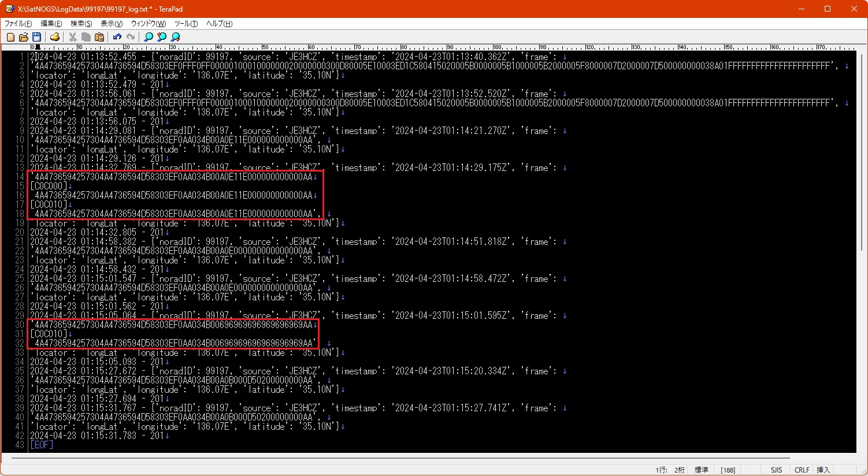Viewport: 868px width, 476px height.
Task: Place cursor on the [EOF] line
Action: (x=42, y=445)
